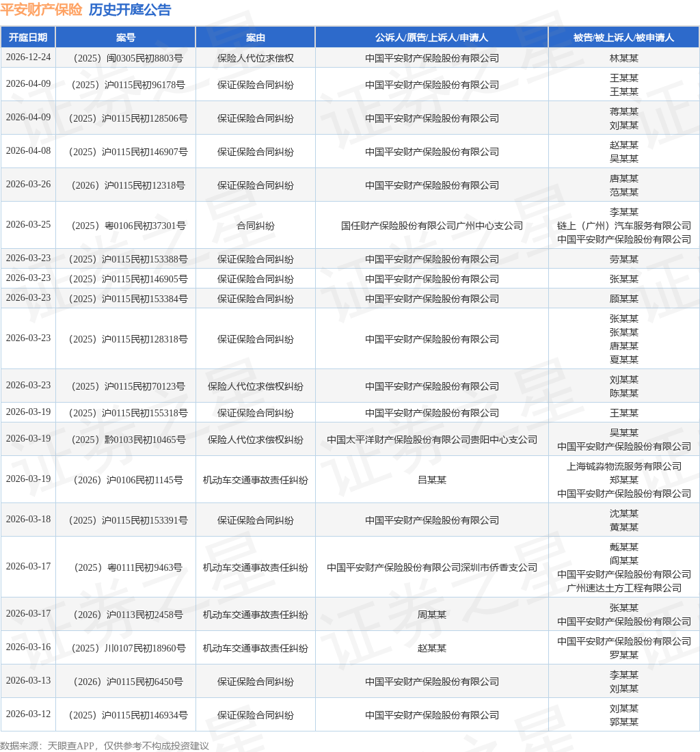Screen dimensions: 700x752
Task: Select case (2025)川0107民初18960号
Action: click(126, 648)
